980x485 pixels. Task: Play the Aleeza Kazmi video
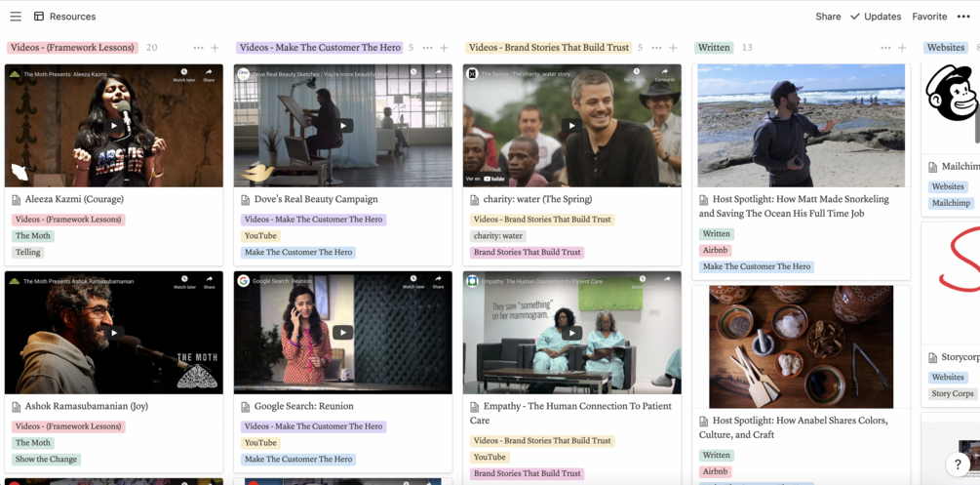pos(114,126)
